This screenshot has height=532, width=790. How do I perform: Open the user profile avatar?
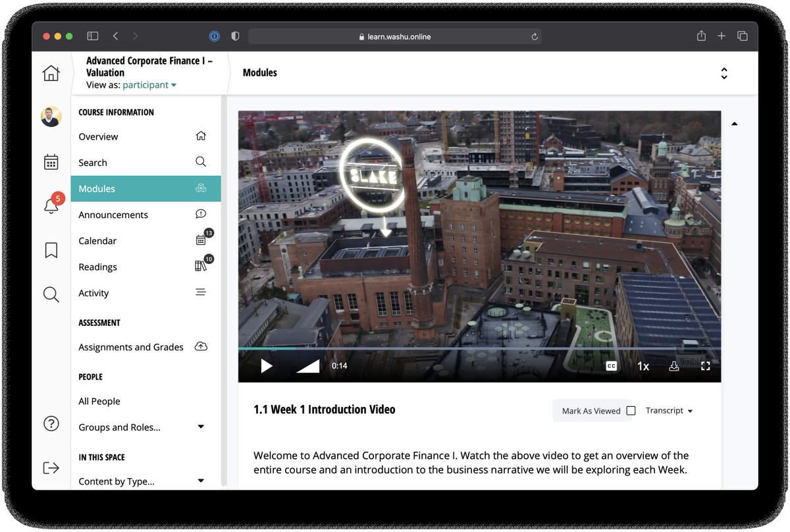pos(51,117)
